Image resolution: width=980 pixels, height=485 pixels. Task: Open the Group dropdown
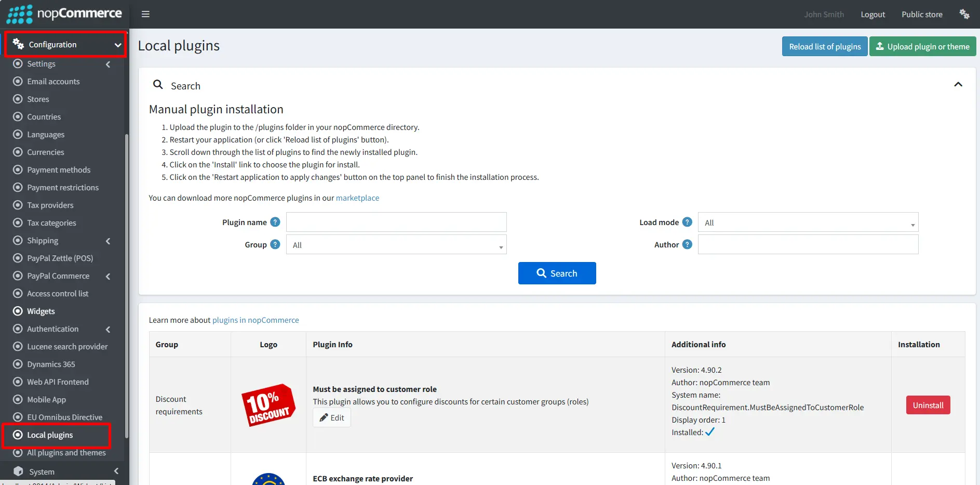pyautogui.click(x=396, y=244)
